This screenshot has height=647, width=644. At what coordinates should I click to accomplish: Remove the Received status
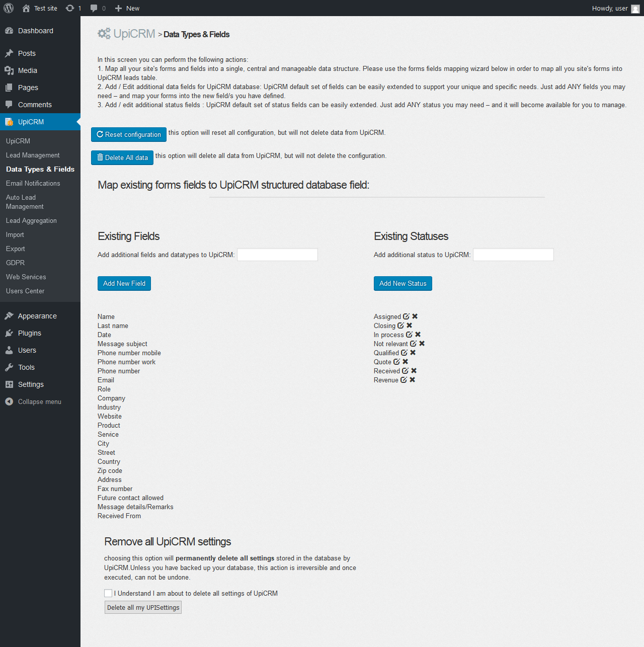(x=414, y=371)
